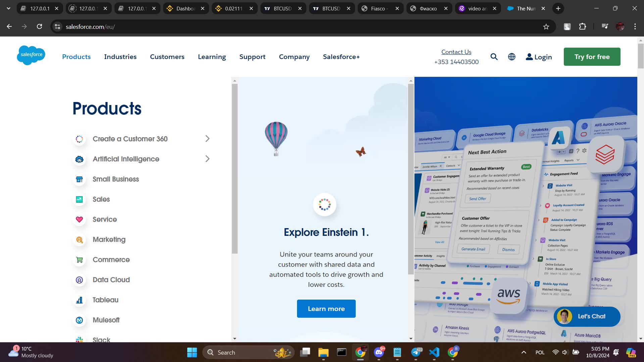
Task: Expand the Artificial Intelligence chevron
Action: [x=207, y=159]
